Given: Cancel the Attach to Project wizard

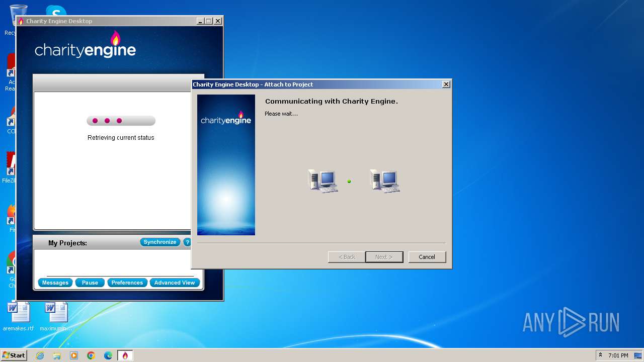Looking at the screenshot, I should pos(427,257).
